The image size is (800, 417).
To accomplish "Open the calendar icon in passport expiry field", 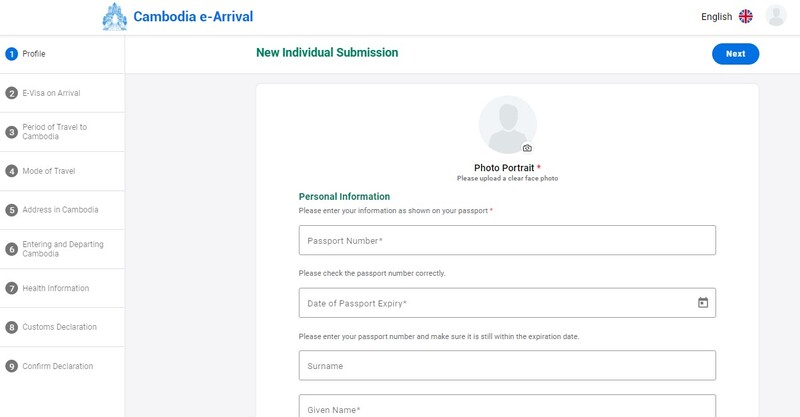I will point(703,303).
